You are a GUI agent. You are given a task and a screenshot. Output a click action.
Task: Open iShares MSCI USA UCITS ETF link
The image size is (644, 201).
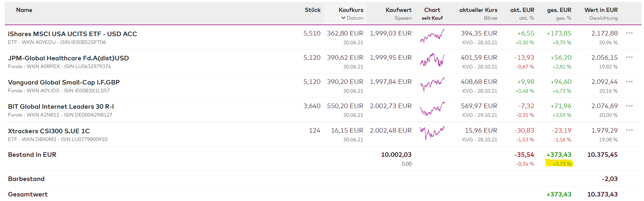tap(72, 34)
